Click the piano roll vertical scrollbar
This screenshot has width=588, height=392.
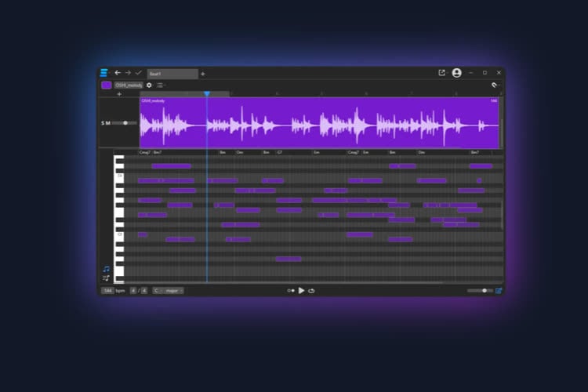point(503,215)
